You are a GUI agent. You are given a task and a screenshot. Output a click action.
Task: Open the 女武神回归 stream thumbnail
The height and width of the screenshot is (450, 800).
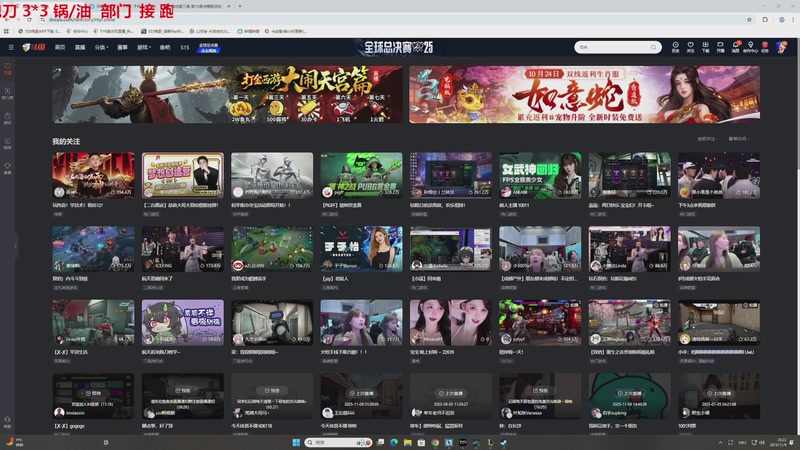coord(540,175)
